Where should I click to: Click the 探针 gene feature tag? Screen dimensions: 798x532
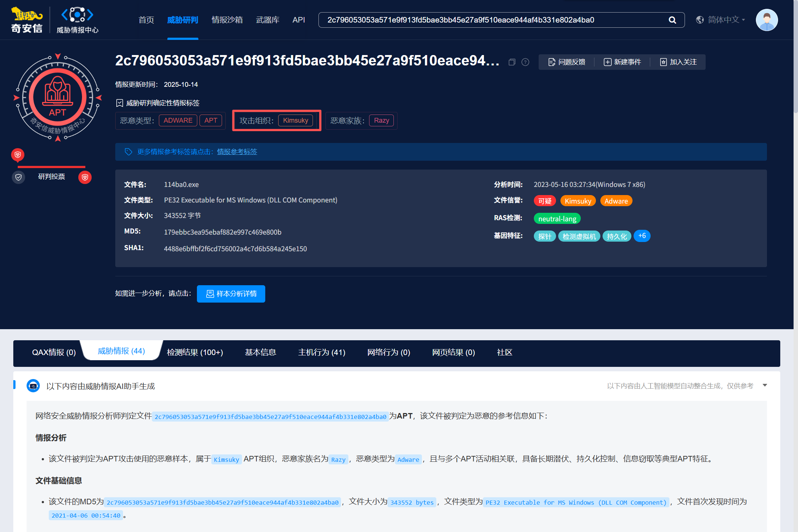(x=545, y=236)
